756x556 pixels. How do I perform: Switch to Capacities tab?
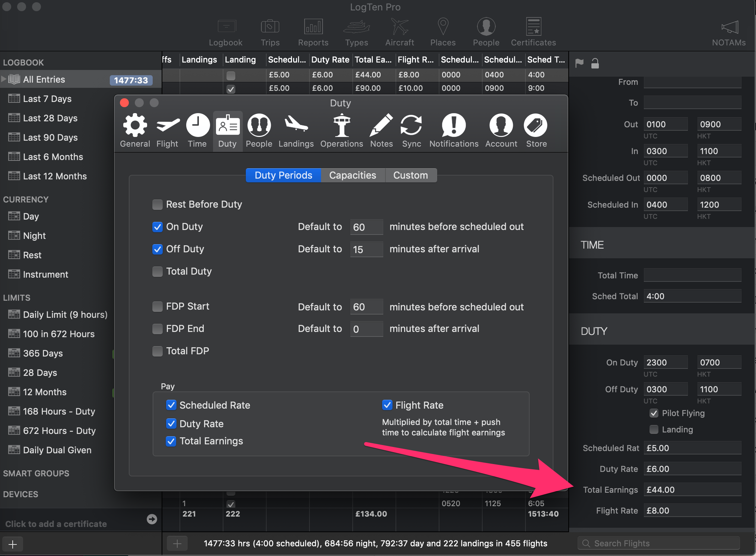pyautogui.click(x=353, y=175)
